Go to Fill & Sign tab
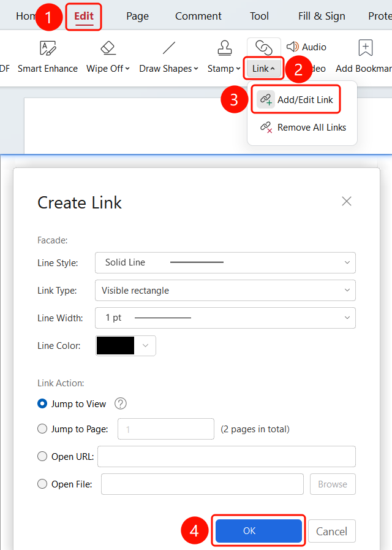392x550 pixels. point(322,16)
